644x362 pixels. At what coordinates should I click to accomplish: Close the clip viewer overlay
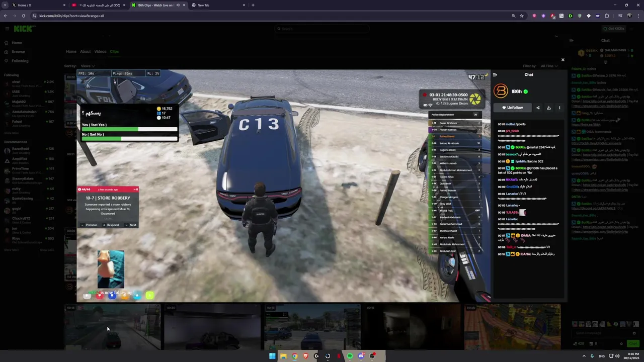click(x=562, y=60)
